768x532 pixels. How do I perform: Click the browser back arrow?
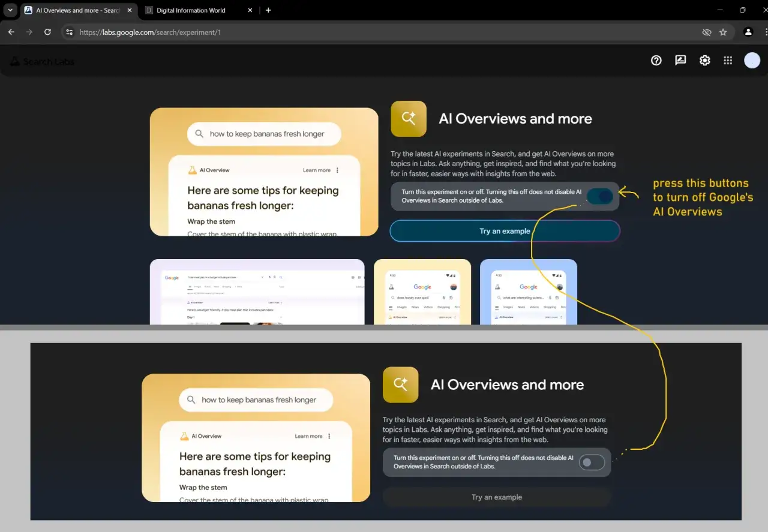tap(11, 32)
